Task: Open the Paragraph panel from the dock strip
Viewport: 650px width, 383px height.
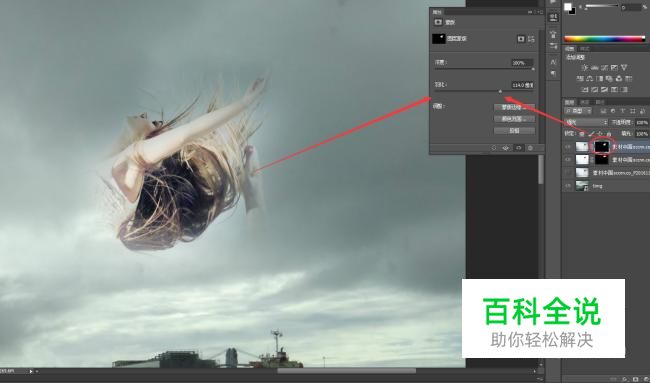Action: coord(553,73)
